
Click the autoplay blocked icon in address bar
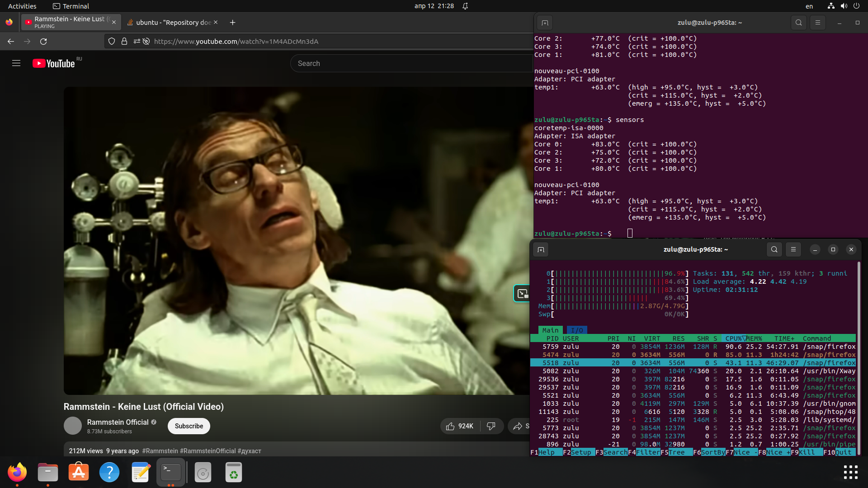146,41
